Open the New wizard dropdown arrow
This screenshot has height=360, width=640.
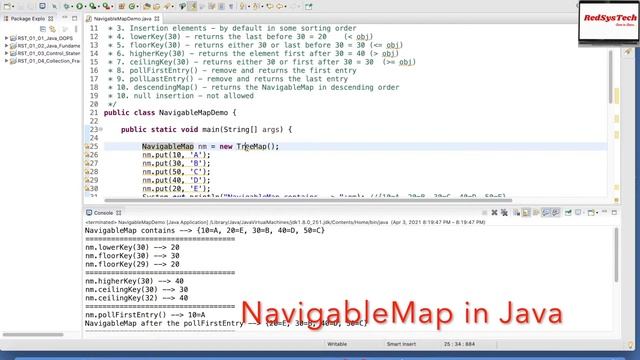tap(13, 7)
